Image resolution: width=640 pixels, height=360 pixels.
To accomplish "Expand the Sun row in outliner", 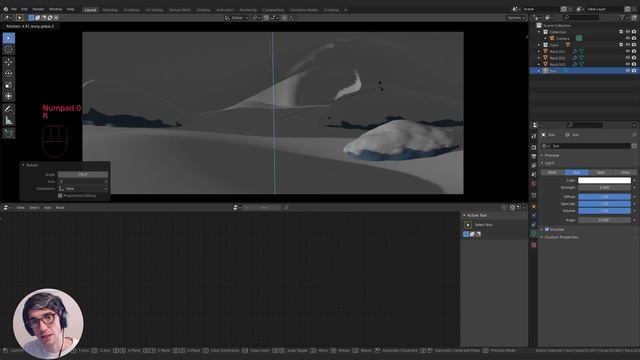I will pos(539,71).
